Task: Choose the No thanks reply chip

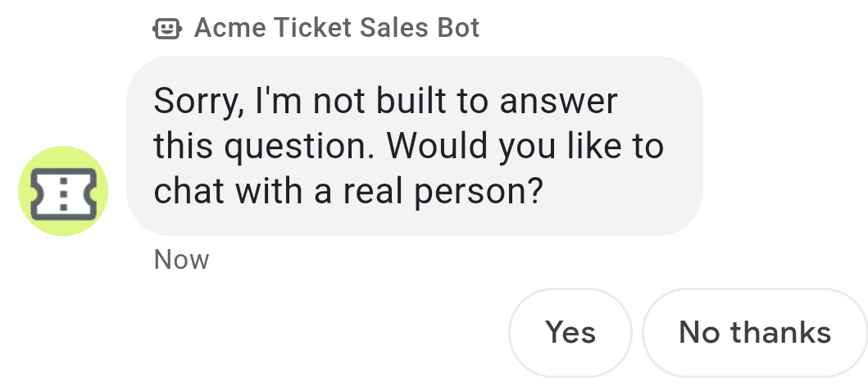Action: pyautogui.click(x=755, y=333)
